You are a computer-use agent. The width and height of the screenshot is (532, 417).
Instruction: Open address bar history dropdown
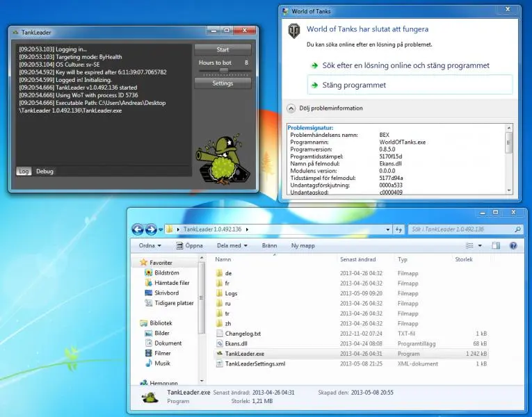point(388,229)
